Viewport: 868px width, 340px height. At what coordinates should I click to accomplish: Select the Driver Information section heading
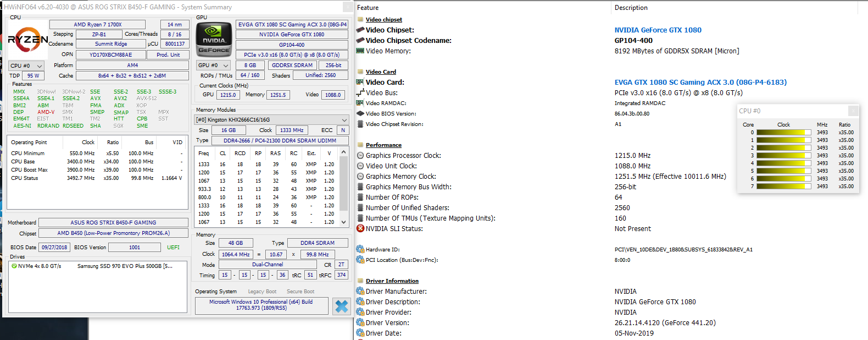coord(392,281)
